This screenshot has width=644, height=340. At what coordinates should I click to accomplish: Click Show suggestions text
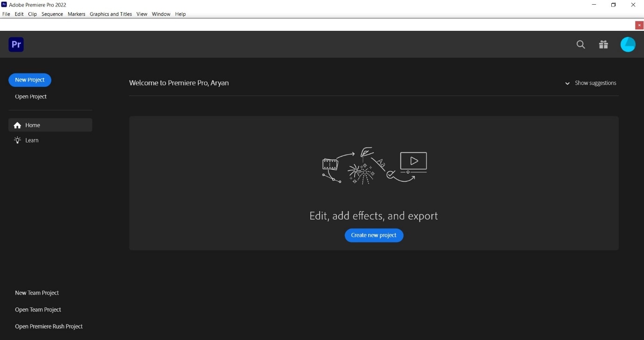coord(595,83)
